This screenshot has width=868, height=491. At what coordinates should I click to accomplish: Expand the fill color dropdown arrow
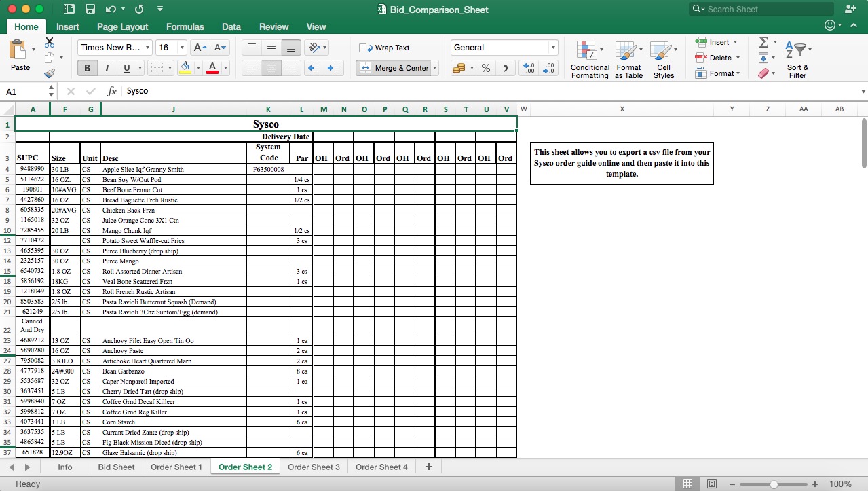(197, 68)
